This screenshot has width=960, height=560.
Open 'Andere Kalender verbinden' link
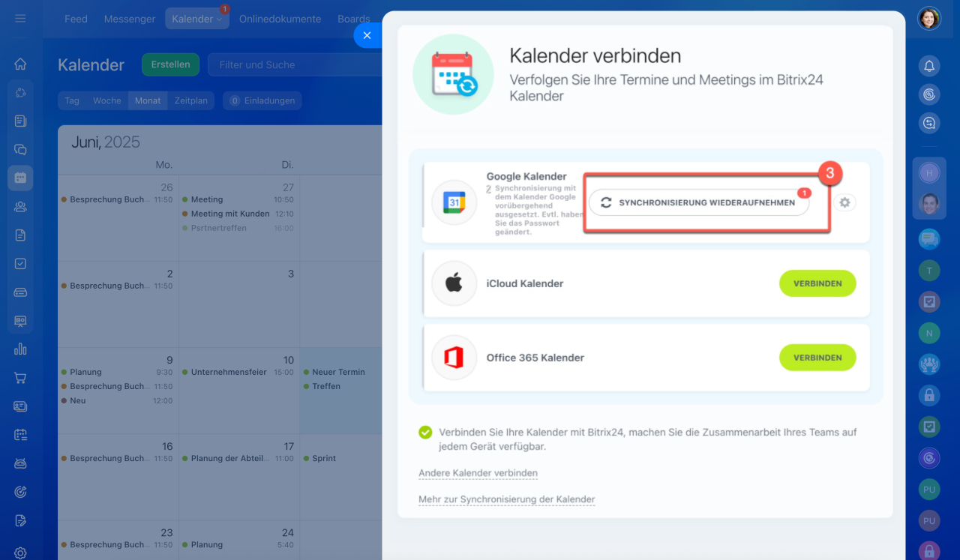pyautogui.click(x=478, y=473)
